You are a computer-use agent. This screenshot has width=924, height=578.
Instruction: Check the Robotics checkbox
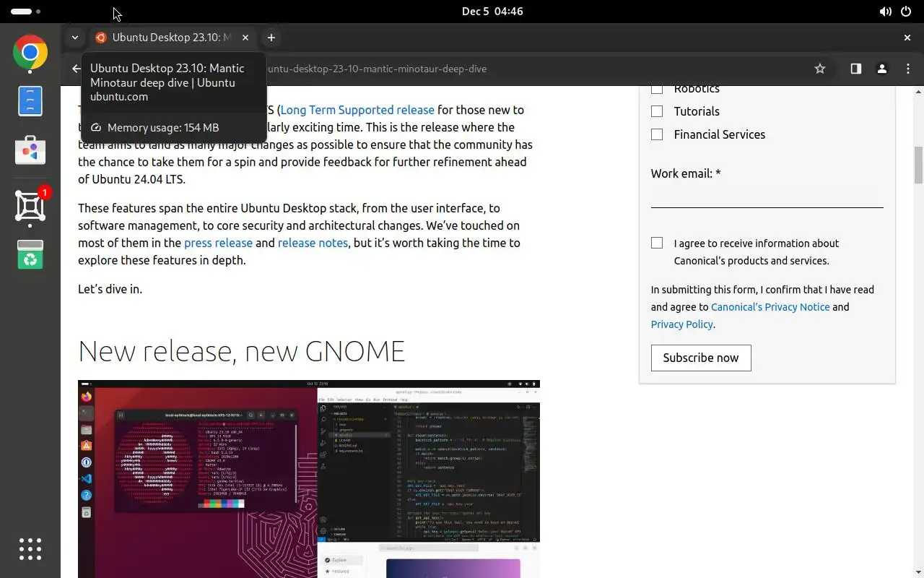657,88
